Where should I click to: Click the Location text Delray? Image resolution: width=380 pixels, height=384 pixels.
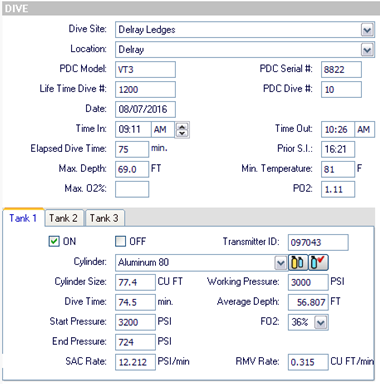(x=131, y=50)
